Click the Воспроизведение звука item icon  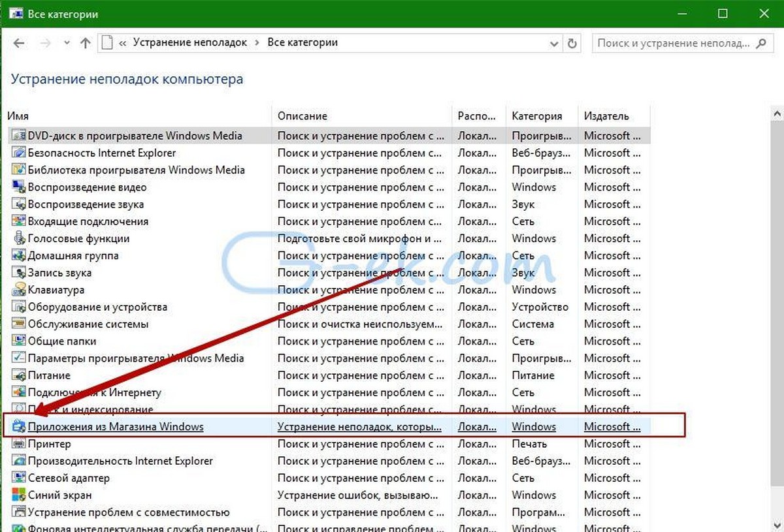click(x=18, y=204)
